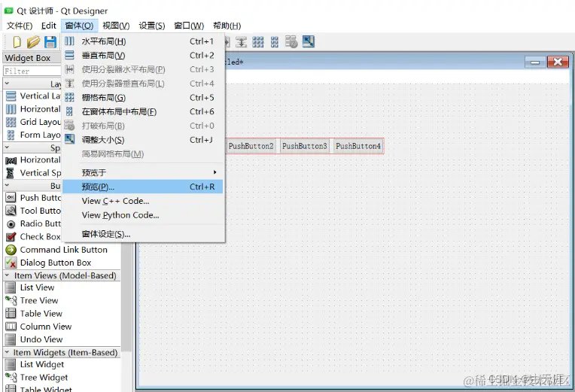Viewport: 575px width, 392px height.
Task: Click 预览(P)... highlighted menu entry
Action: 143,187
